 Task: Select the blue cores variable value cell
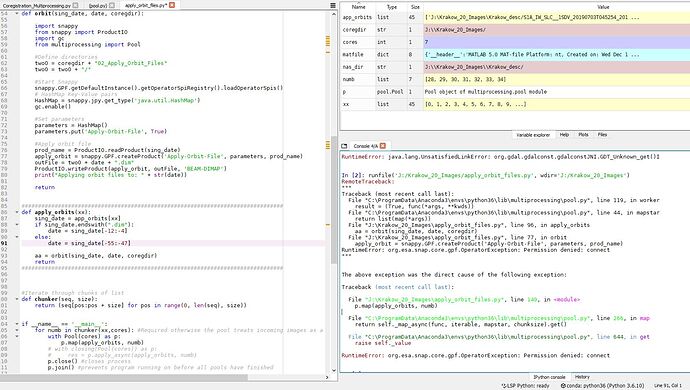click(556, 42)
